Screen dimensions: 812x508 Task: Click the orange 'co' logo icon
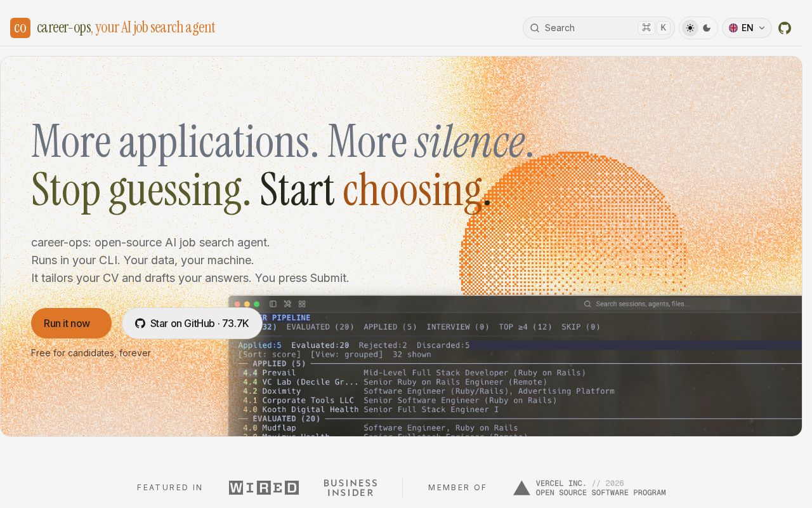(20, 28)
